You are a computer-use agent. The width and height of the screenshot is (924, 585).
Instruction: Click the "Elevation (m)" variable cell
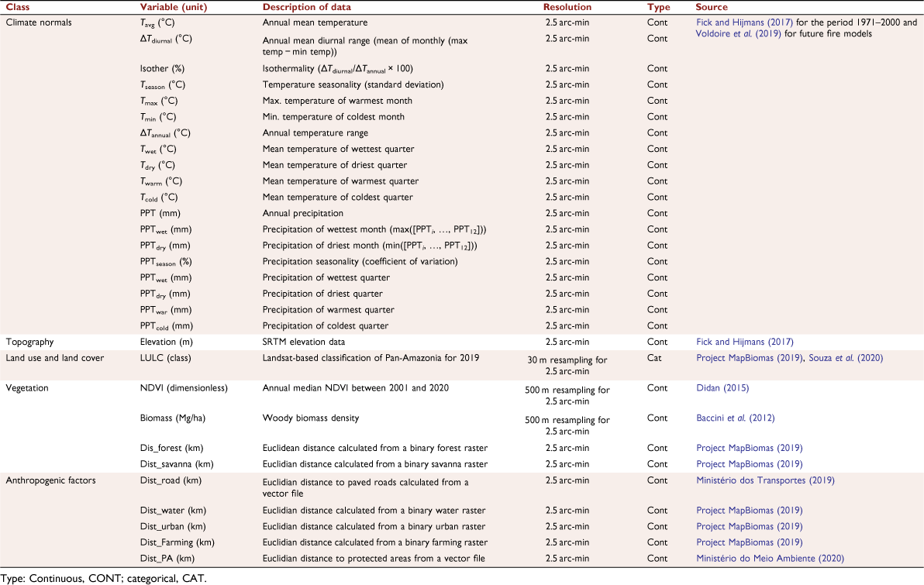coord(166,342)
